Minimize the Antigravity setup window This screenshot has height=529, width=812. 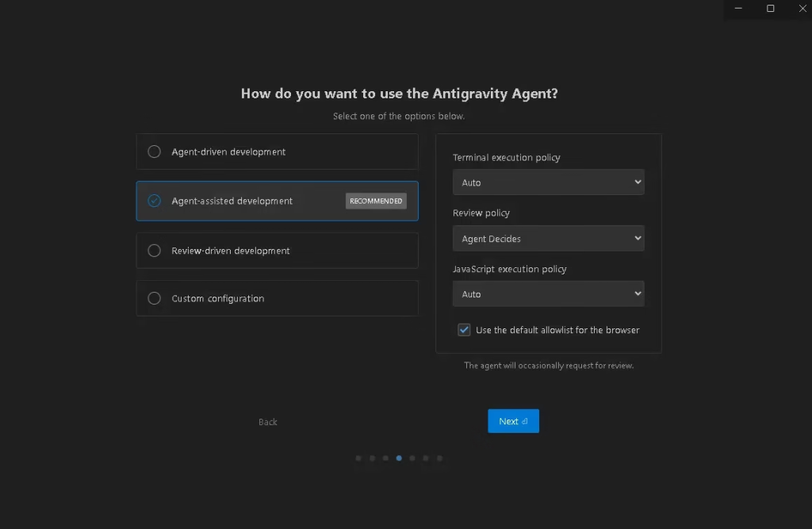(x=738, y=9)
